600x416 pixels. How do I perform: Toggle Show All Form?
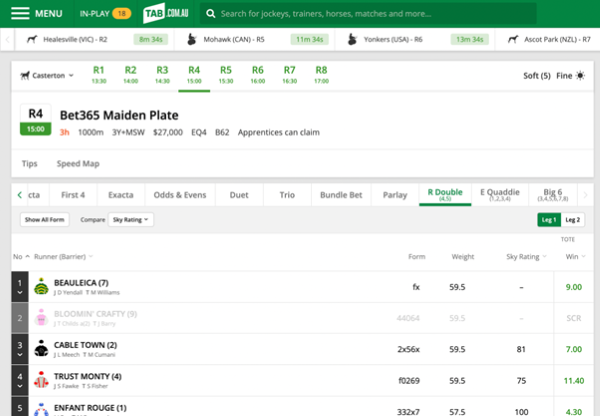45,219
